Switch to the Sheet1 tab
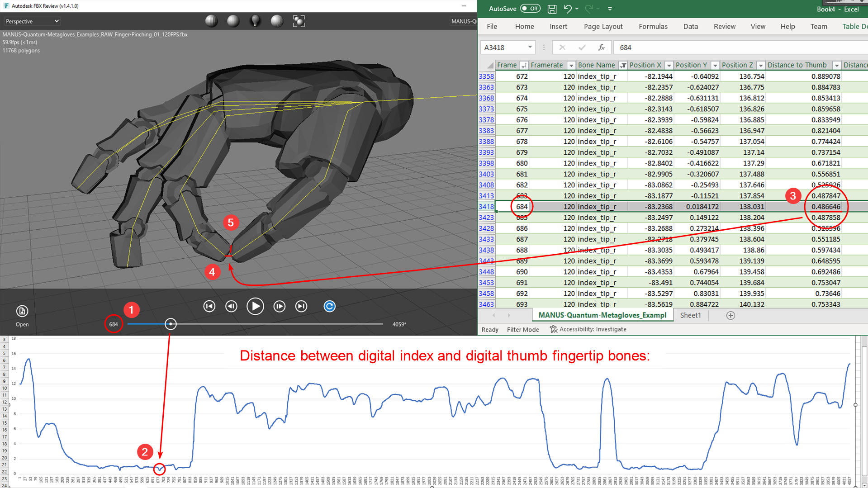 [x=690, y=315]
